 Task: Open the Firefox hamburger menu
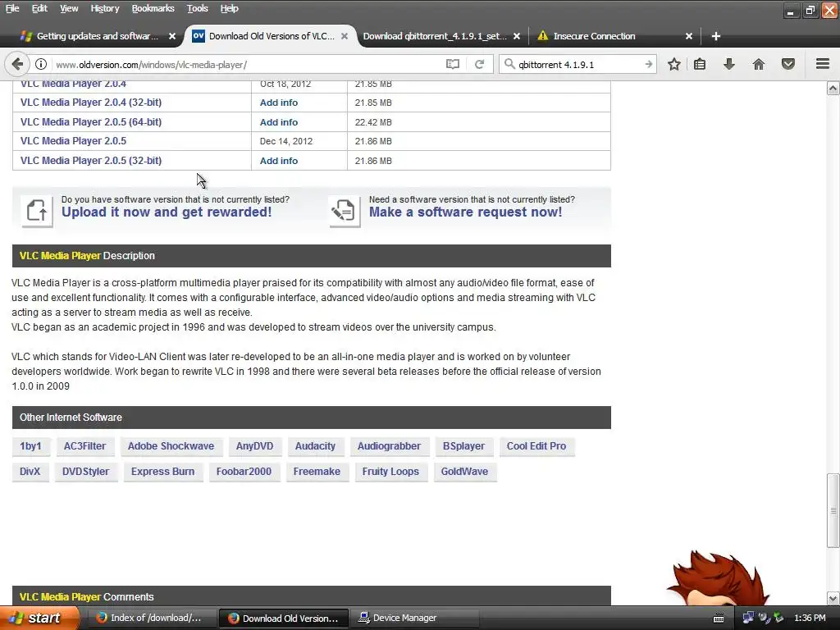823,64
